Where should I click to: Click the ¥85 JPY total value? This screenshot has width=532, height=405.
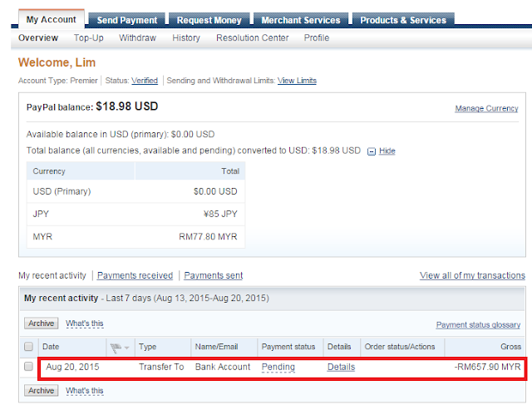[x=220, y=215]
